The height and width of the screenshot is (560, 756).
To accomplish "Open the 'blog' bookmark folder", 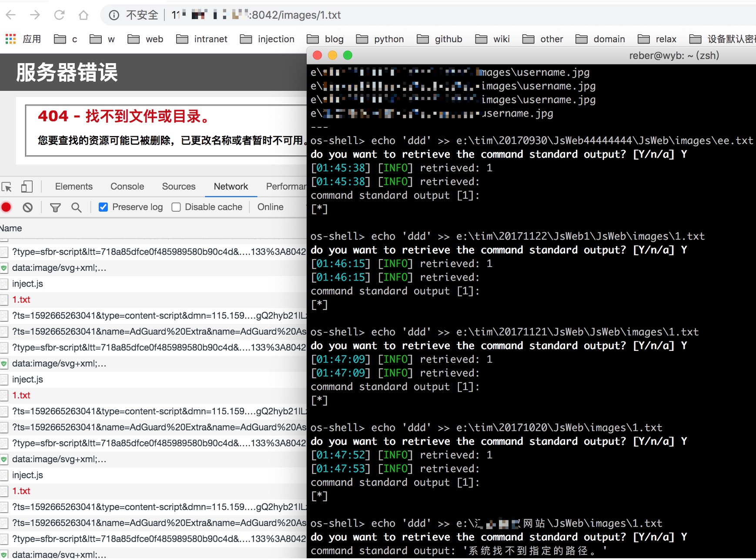I will [325, 39].
